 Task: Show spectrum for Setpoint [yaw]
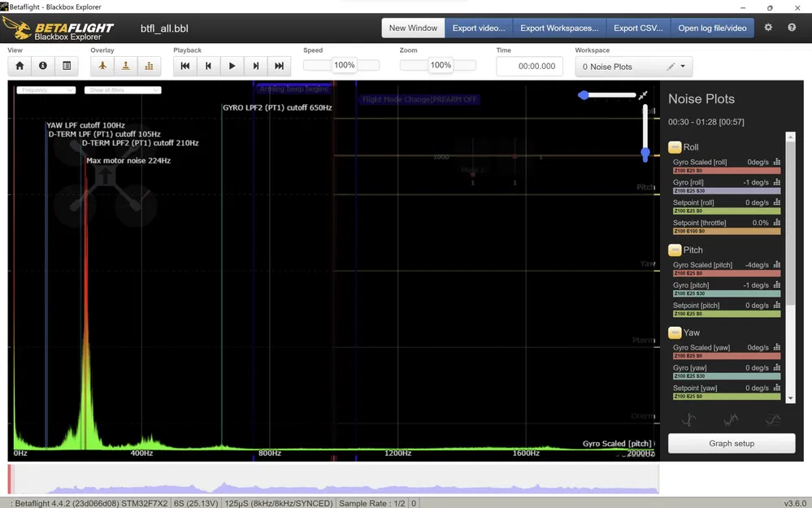tap(777, 388)
